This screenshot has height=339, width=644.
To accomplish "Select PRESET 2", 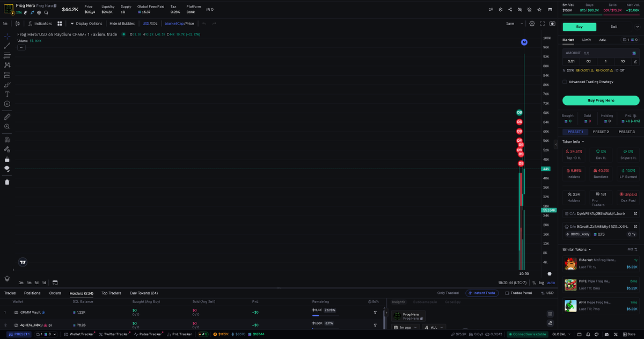I will (x=601, y=132).
